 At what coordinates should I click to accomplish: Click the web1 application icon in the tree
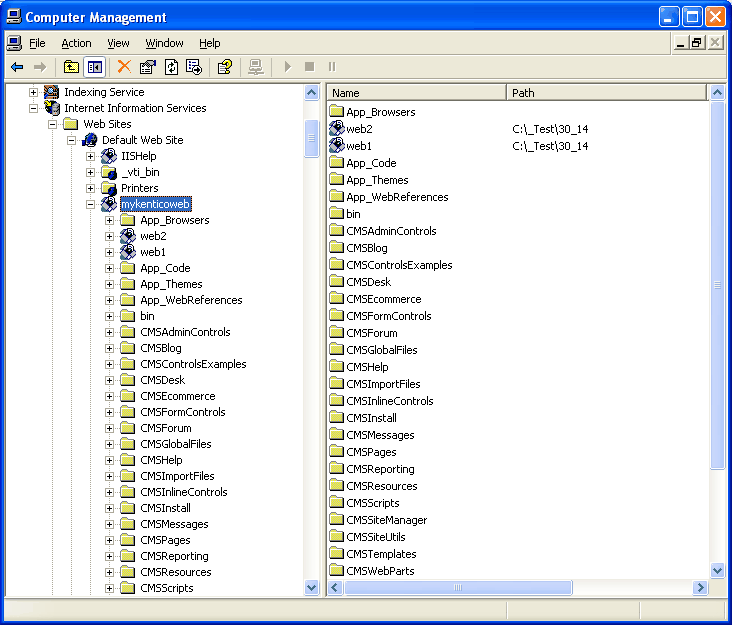pos(128,252)
